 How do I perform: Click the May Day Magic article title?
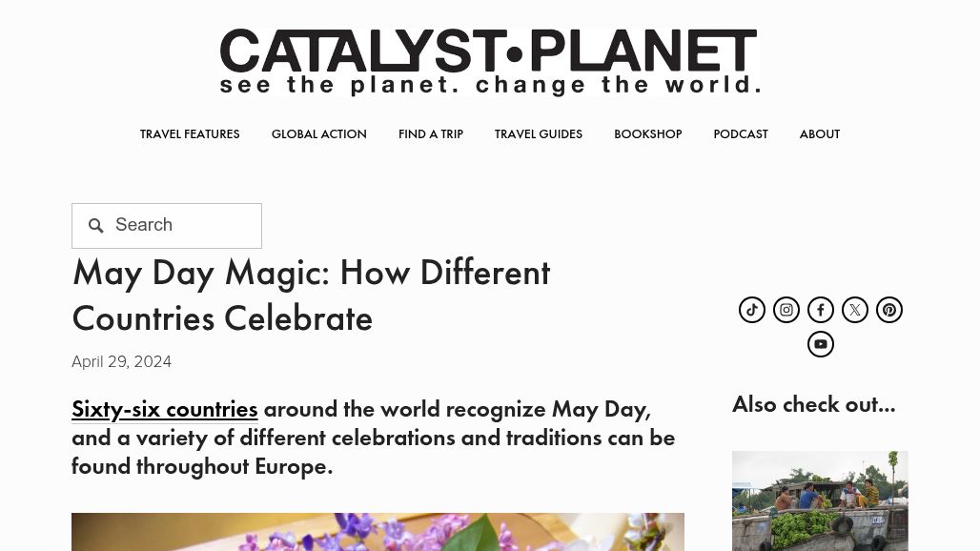pyautogui.click(x=311, y=296)
